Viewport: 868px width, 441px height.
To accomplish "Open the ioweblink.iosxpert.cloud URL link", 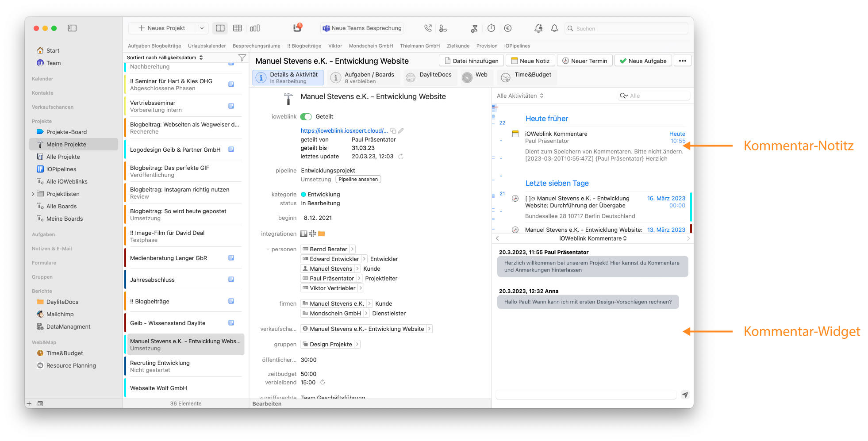I will coord(344,131).
